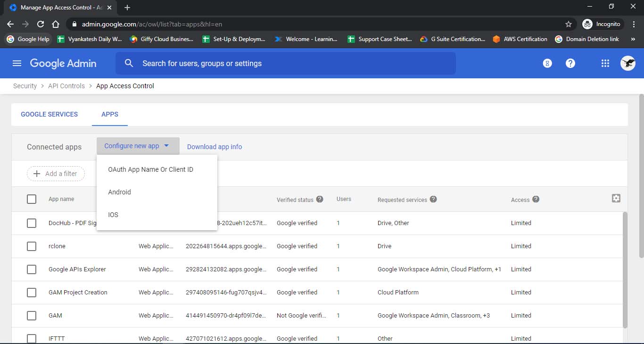This screenshot has height=344, width=644.
Task: Open the GAM Project Creation app name
Action: tap(78, 292)
